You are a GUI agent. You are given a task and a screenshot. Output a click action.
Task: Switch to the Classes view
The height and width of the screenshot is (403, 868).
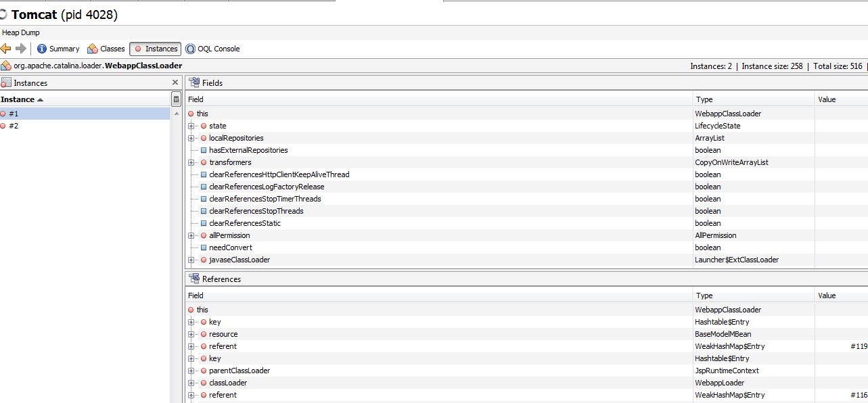click(x=106, y=49)
